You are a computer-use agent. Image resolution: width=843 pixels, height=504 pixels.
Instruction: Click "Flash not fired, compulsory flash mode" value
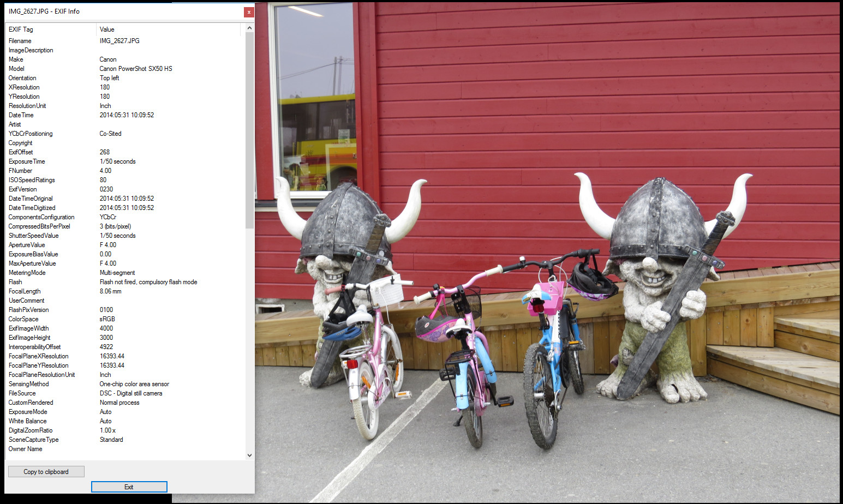click(148, 282)
